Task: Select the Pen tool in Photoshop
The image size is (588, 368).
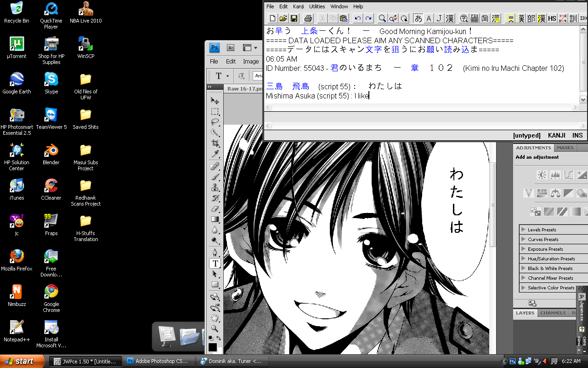Action: pyautogui.click(x=215, y=253)
